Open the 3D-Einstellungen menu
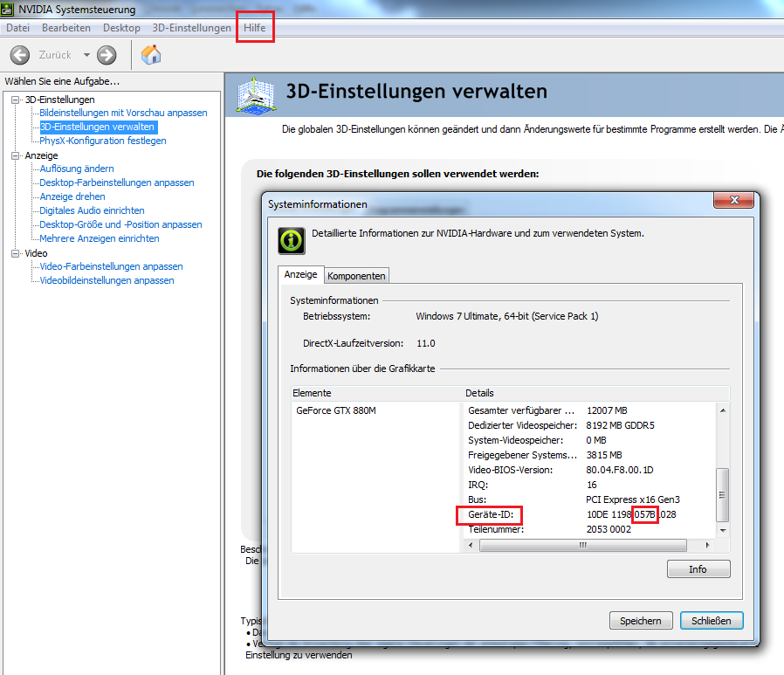 point(191,28)
